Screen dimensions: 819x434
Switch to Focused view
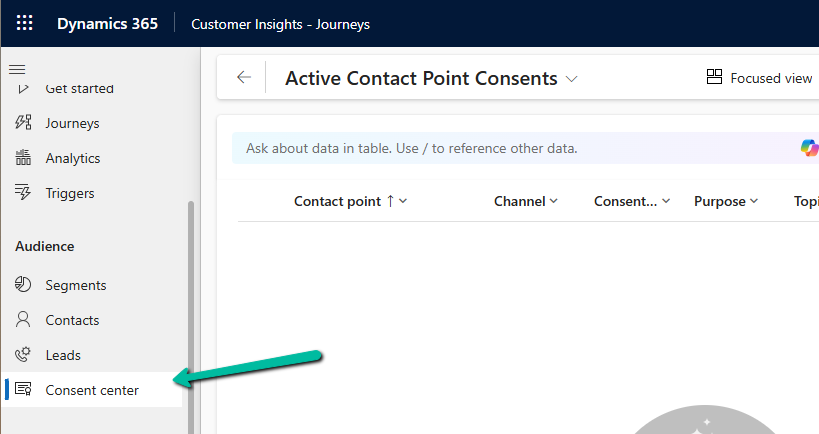[x=759, y=78]
